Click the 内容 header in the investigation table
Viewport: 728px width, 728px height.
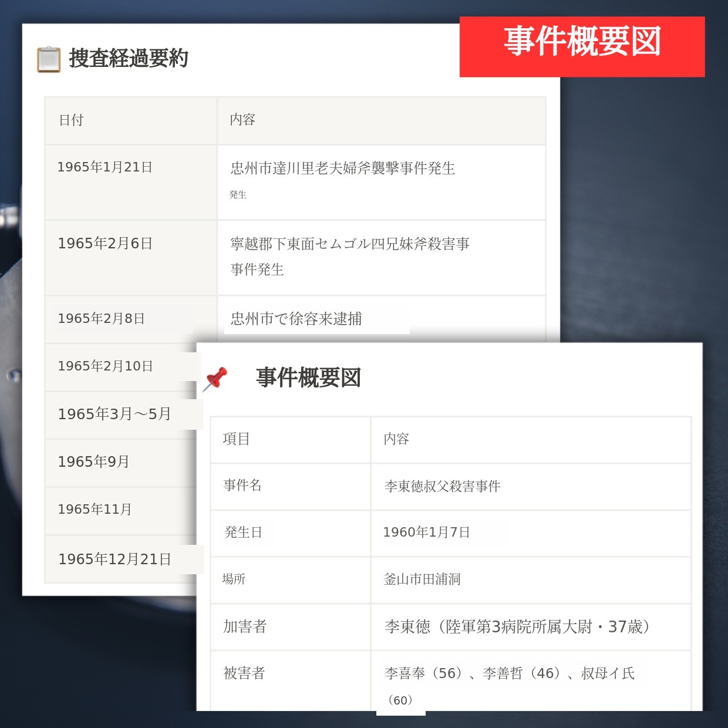pos(242,120)
